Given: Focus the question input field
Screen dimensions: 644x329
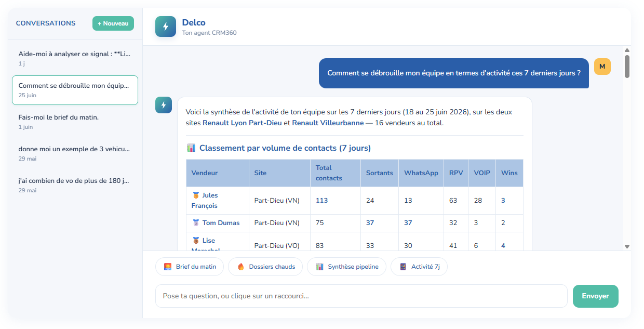Looking at the screenshot, I should 361,296.
